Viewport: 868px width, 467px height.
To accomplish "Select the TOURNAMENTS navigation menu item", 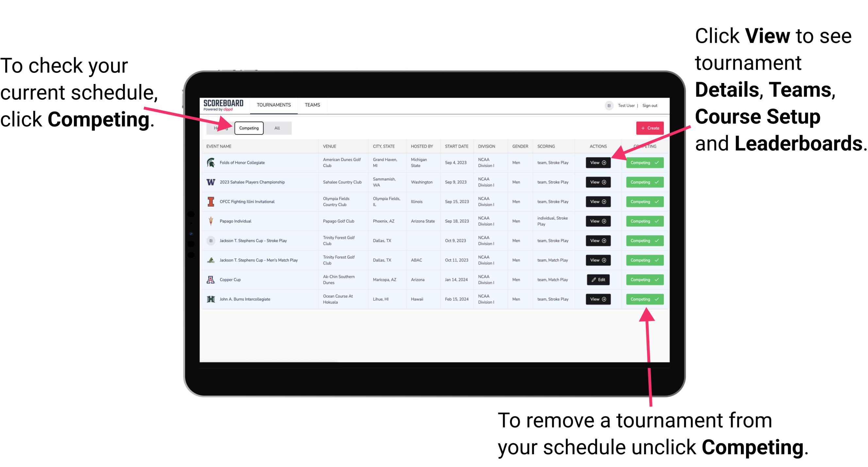I will pyautogui.click(x=274, y=105).
